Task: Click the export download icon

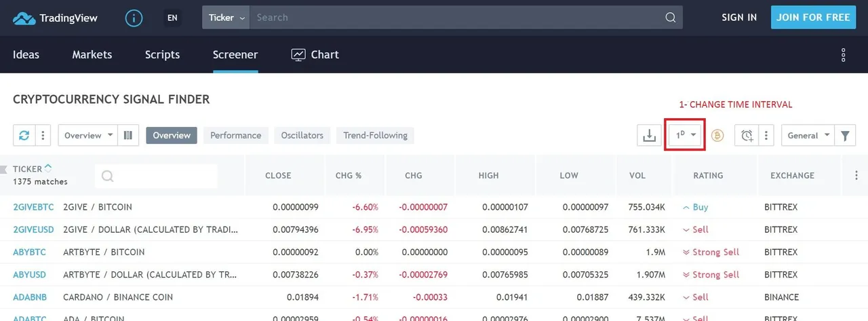Action: tap(649, 136)
